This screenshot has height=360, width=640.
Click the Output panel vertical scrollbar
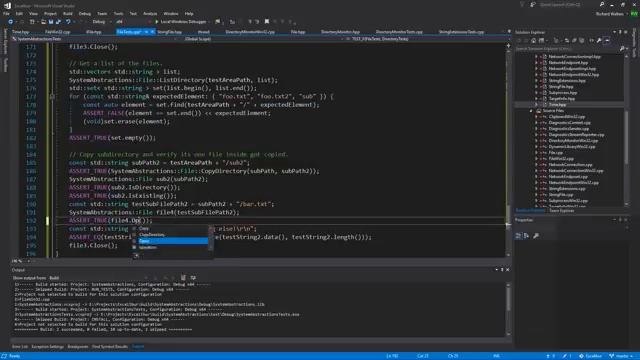point(508,309)
